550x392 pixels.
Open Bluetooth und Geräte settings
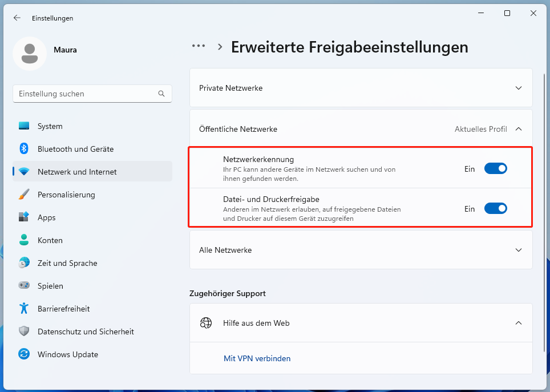pos(25,149)
